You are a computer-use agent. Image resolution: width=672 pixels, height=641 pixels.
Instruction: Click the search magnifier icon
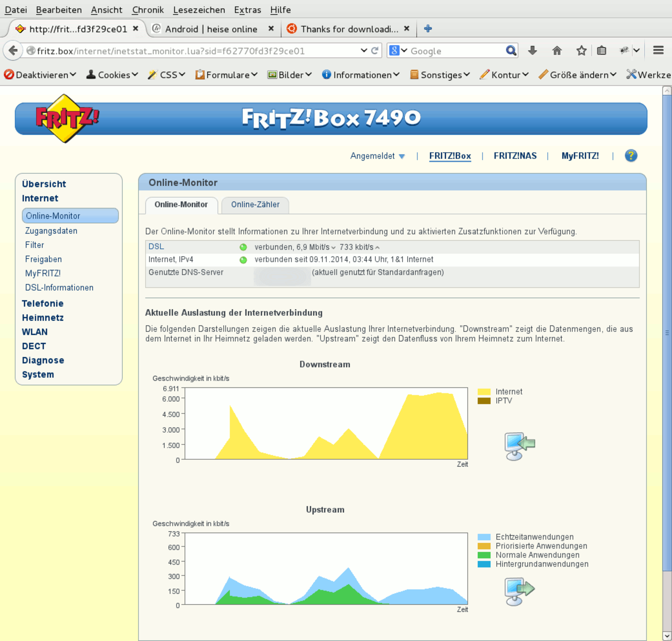[511, 51]
